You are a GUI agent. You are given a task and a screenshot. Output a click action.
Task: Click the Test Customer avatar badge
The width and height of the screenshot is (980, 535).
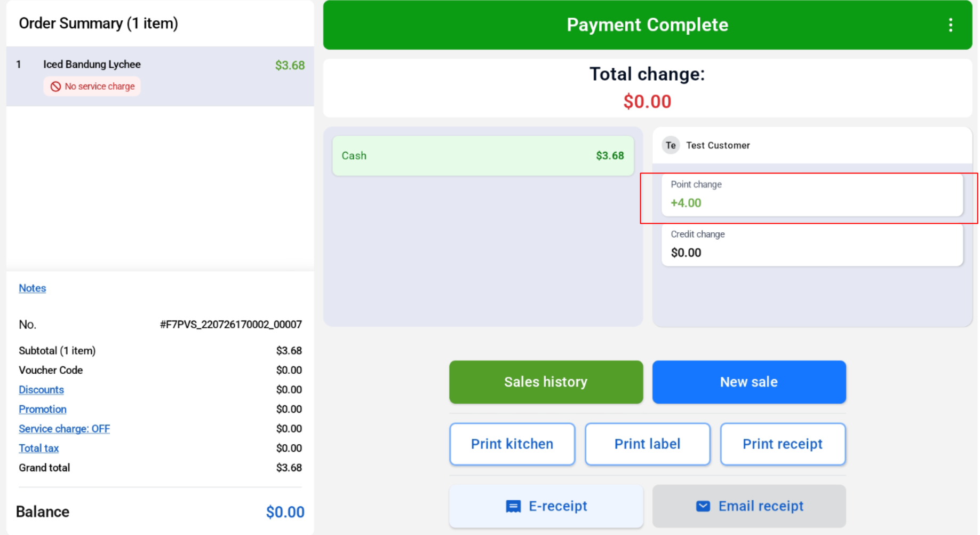(671, 145)
